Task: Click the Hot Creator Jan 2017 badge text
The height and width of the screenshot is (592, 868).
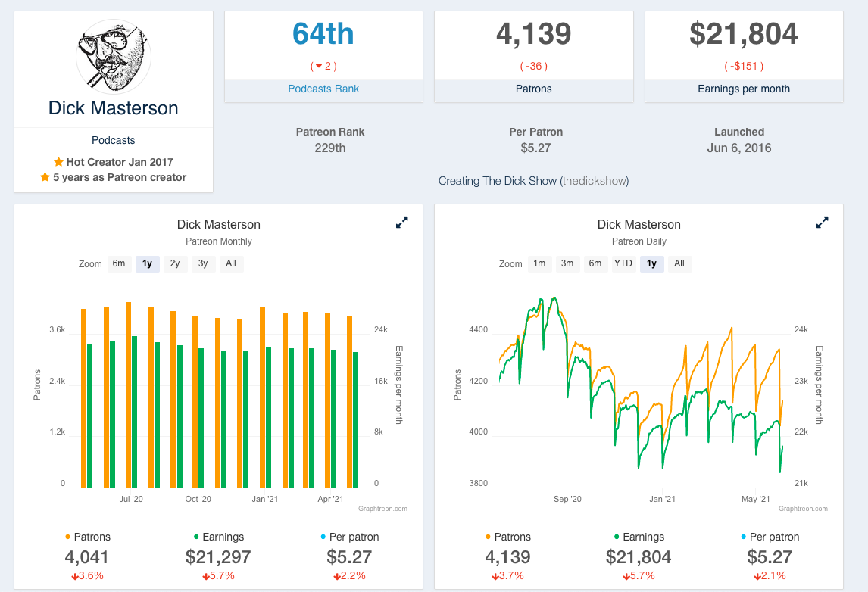Action: [120, 162]
